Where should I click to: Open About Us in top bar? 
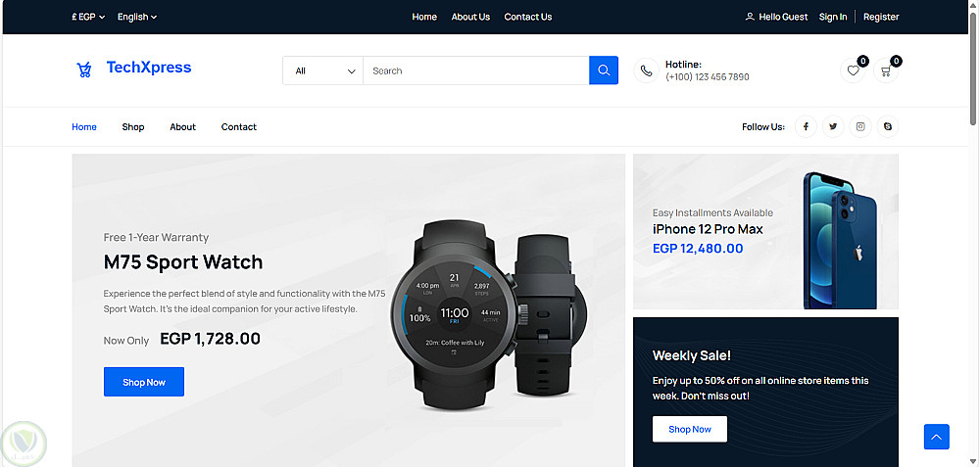tap(470, 17)
